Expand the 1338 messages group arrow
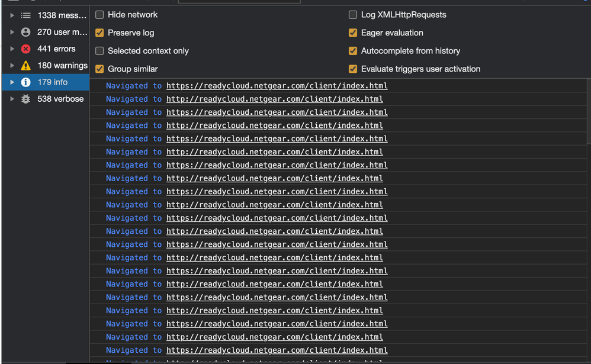 click(12, 15)
